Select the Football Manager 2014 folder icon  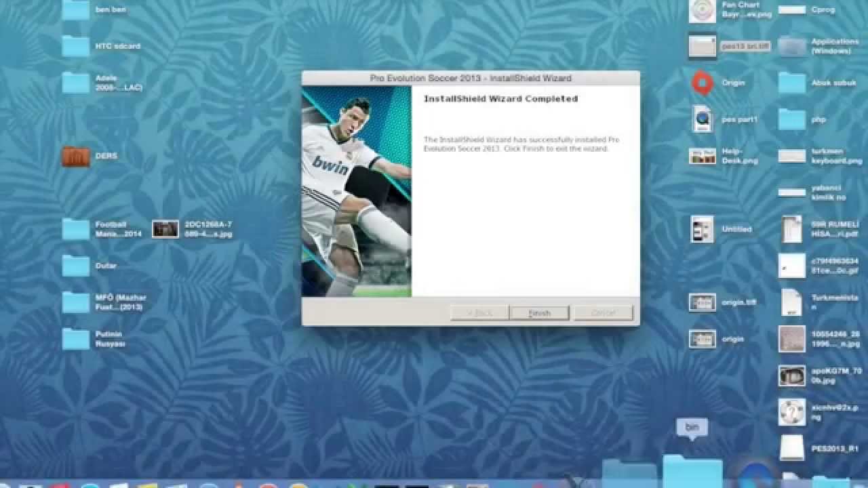pos(76,229)
